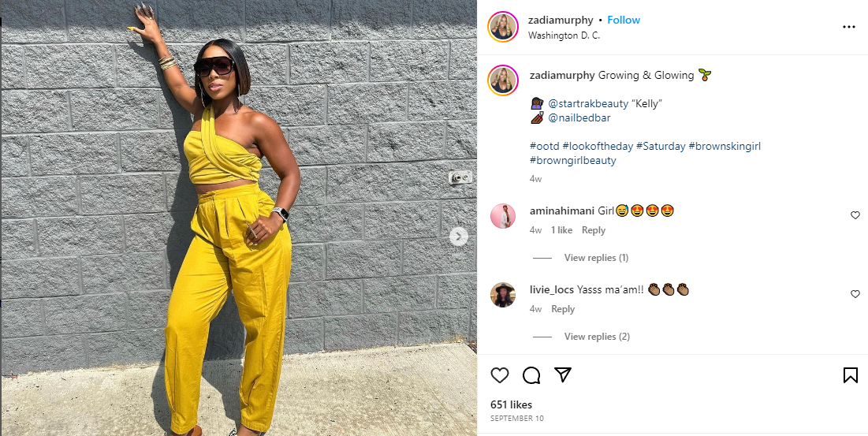The width and height of the screenshot is (868, 436).
Task: Go to next photo with carousel arrow
Action: click(458, 237)
